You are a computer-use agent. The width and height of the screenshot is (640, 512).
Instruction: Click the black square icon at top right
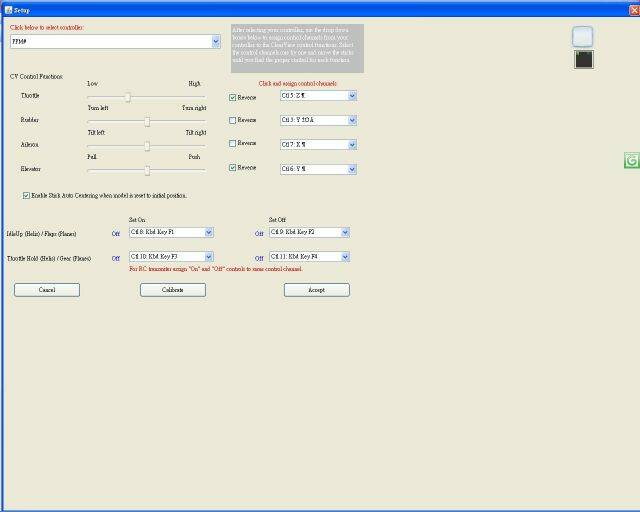point(584,60)
